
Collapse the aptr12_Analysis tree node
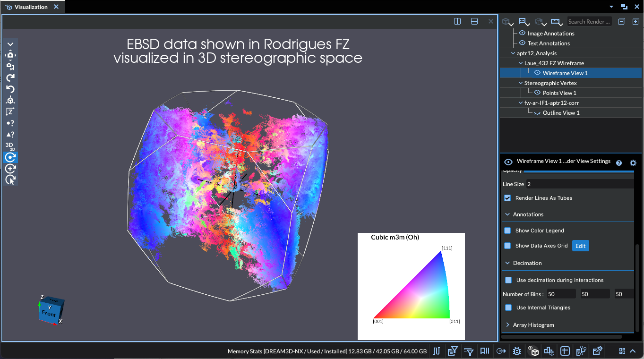point(514,53)
